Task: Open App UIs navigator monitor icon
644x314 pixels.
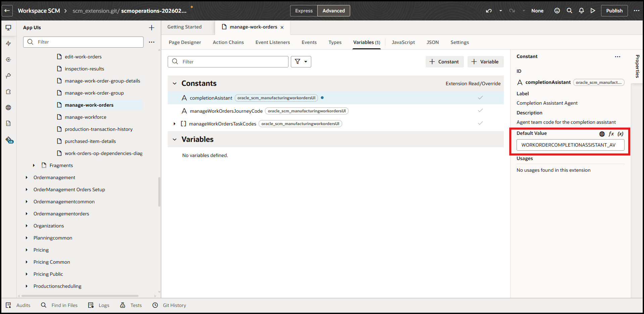Action: click(8, 28)
